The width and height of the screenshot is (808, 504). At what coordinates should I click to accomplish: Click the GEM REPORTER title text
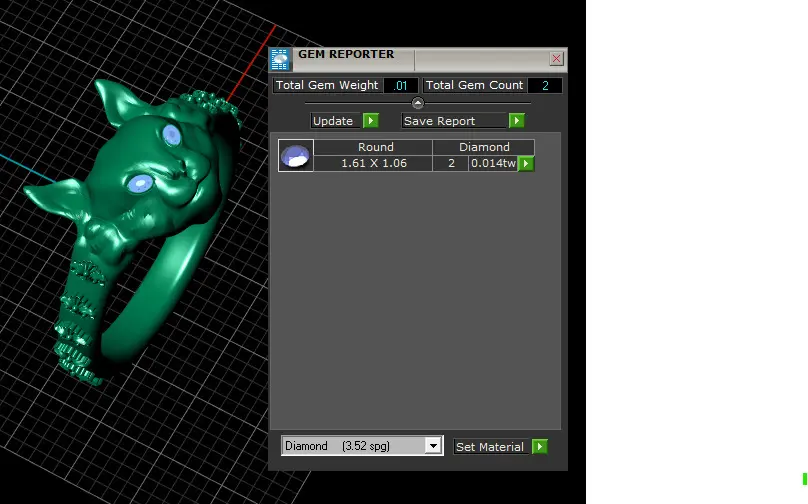point(346,55)
